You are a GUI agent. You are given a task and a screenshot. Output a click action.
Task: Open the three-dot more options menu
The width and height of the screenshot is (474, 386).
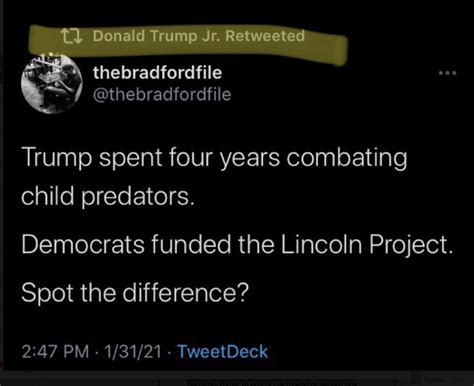click(x=447, y=72)
